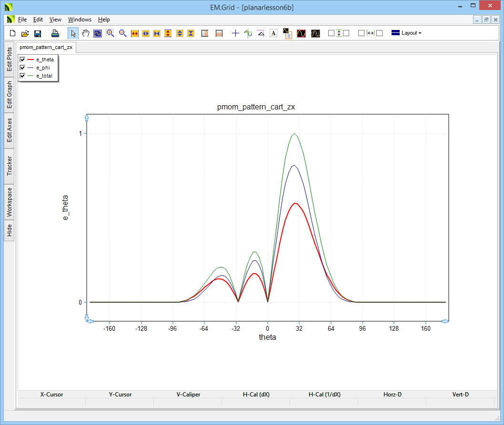The height and width of the screenshot is (425, 504).
Task: Open the Windows menu
Action: pos(80,20)
